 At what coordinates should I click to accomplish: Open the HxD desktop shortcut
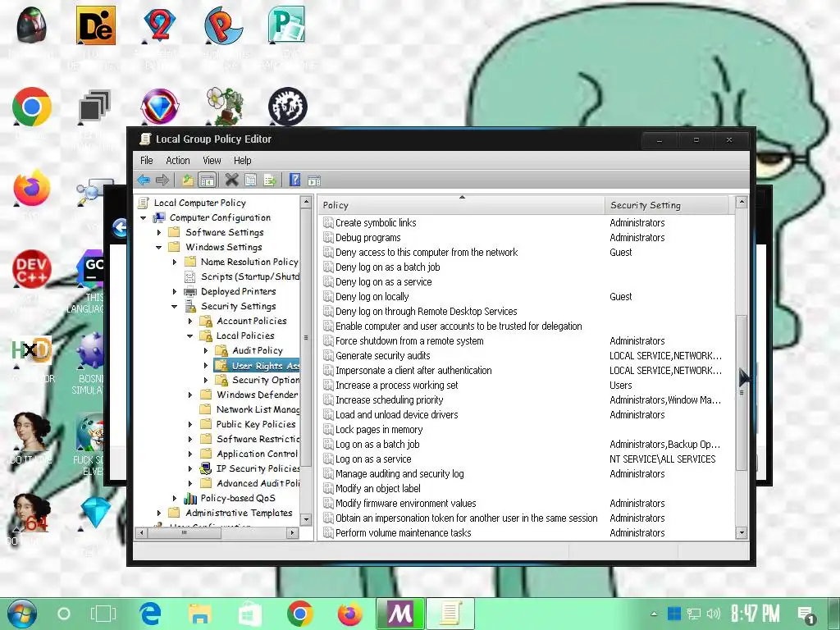32,350
